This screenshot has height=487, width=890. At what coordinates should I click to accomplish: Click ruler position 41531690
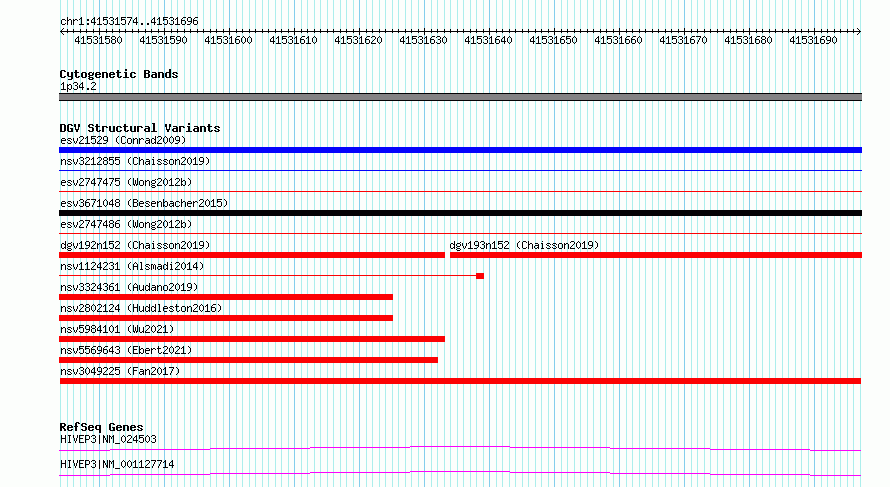[813, 40]
